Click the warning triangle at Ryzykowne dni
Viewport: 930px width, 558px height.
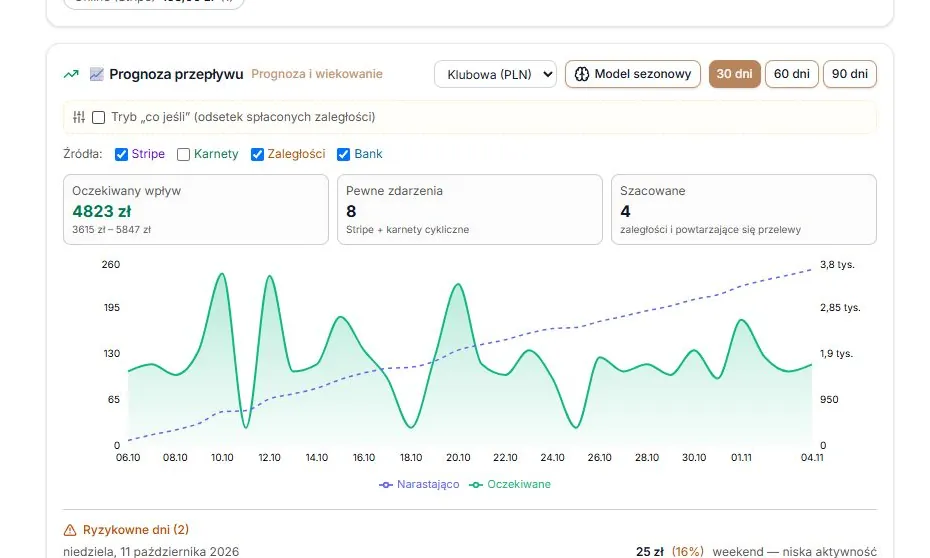[x=70, y=530]
